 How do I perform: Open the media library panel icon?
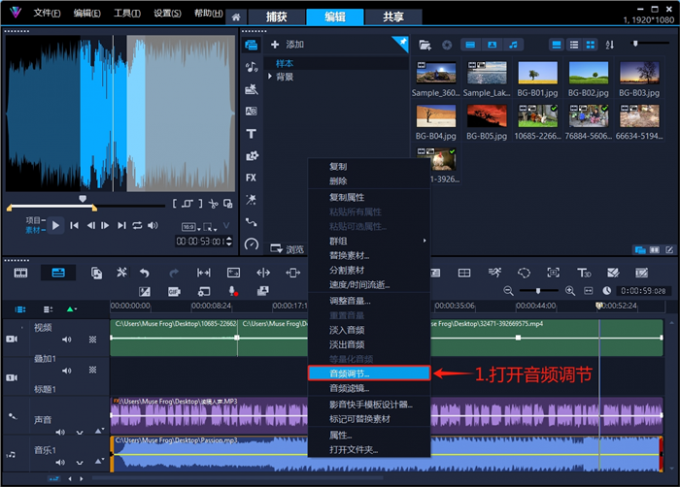pos(251,45)
